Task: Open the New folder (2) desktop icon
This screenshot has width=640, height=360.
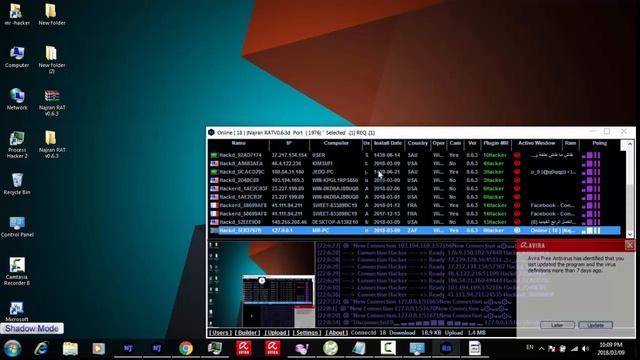Action: pos(51,59)
